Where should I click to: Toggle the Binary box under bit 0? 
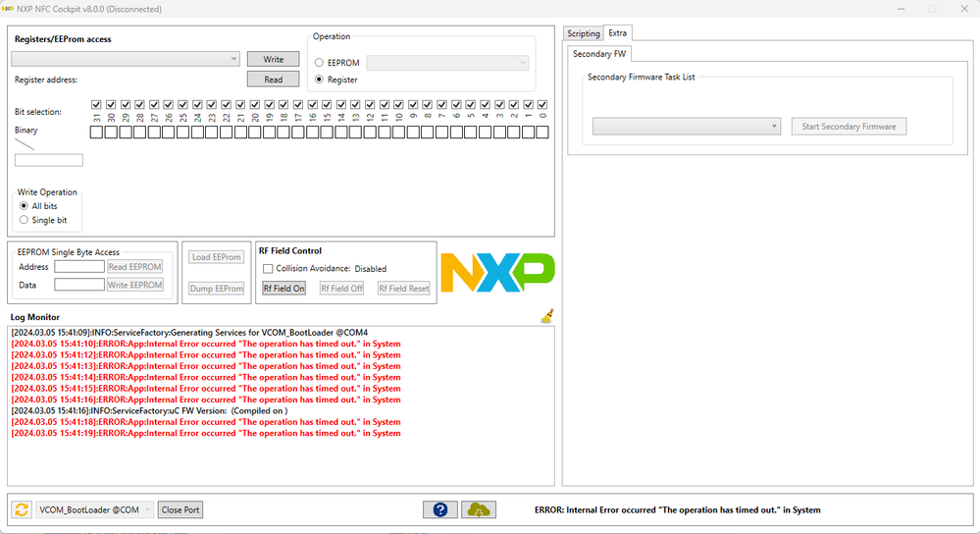542,132
